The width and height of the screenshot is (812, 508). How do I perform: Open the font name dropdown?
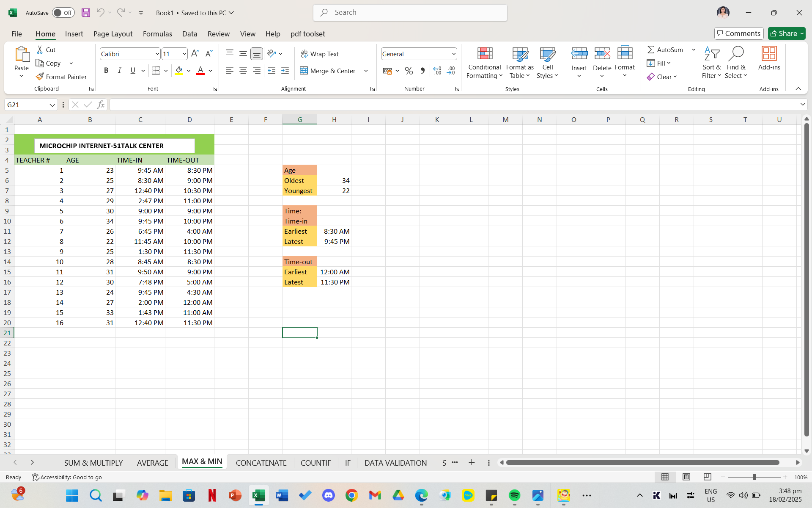pyautogui.click(x=157, y=54)
